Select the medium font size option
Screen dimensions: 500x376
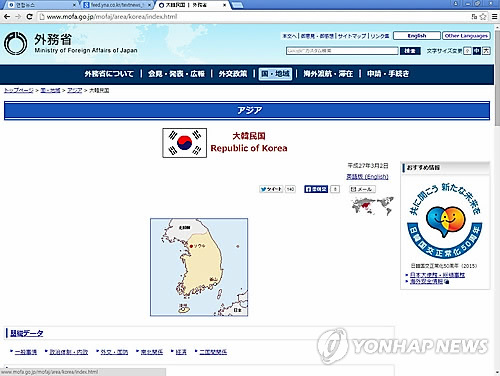pos(477,51)
